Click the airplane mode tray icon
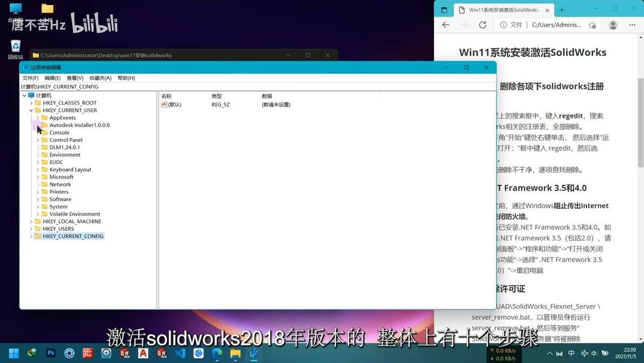Viewport: 644px width, 363px height. (x=585, y=353)
